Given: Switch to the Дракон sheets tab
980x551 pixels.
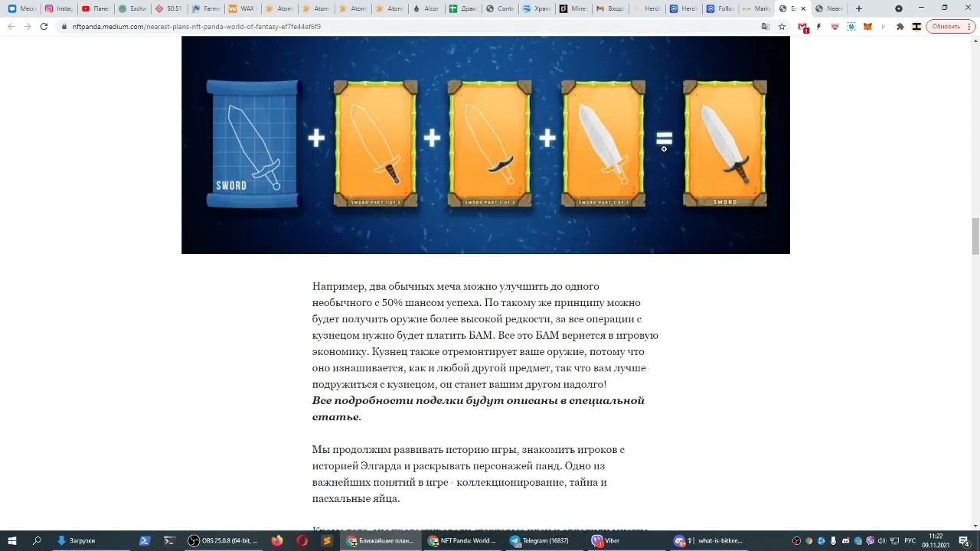Looking at the screenshot, I should click(x=462, y=8).
